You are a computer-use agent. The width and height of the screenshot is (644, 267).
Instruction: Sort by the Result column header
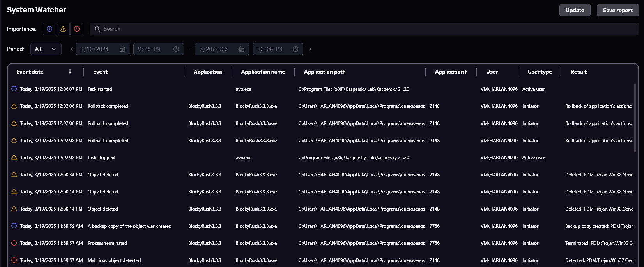tap(579, 72)
